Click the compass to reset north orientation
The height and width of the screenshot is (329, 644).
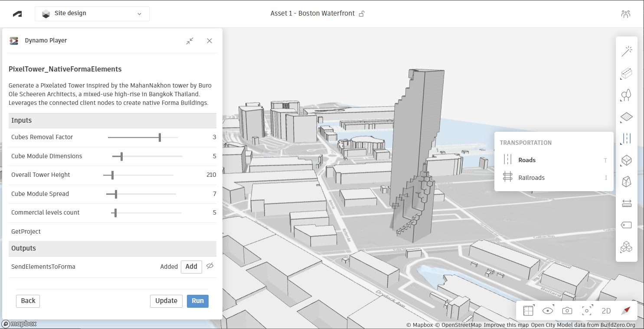[625, 310]
